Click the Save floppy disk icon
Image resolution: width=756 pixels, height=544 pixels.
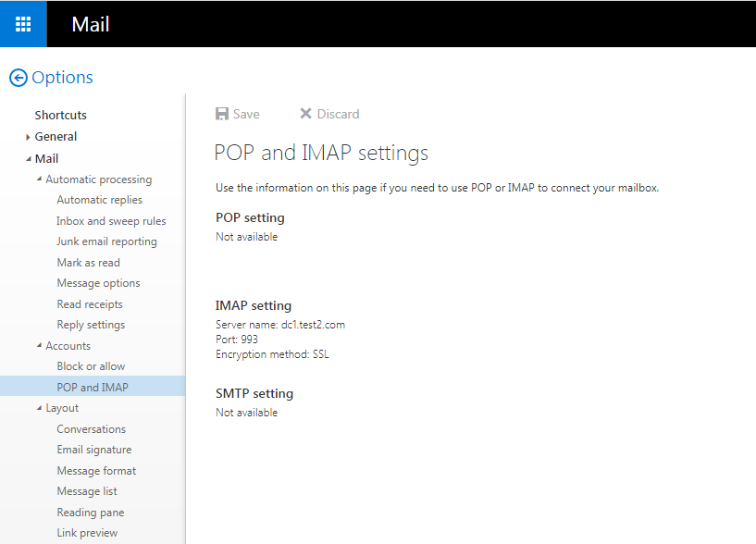pyautogui.click(x=222, y=114)
